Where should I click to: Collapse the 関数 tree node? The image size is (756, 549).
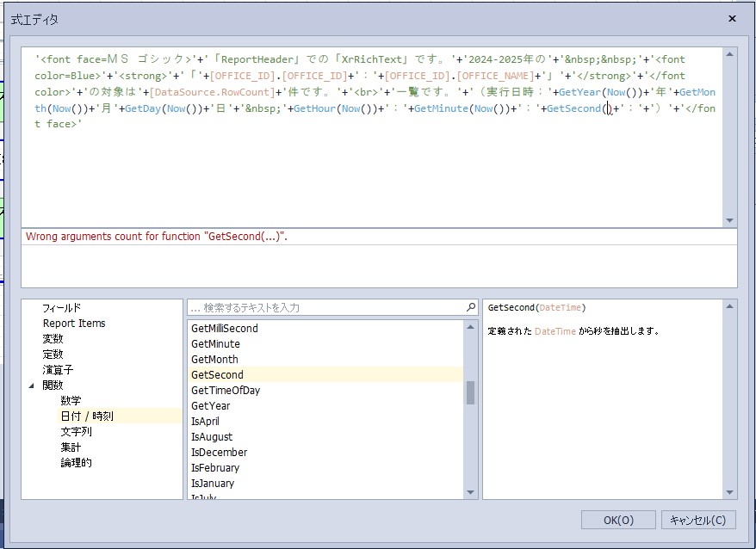click(x=31, y=386)
